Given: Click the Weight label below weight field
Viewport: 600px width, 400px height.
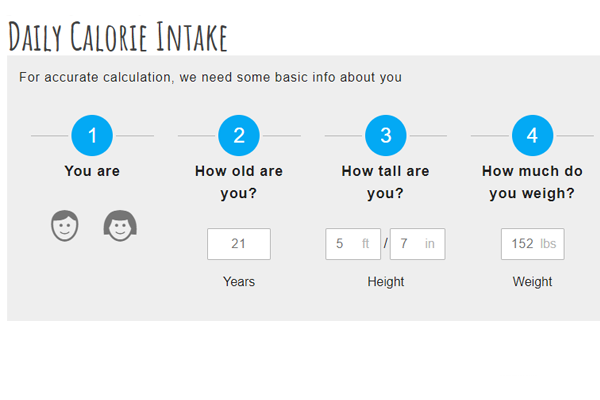Looking at the screenshot, I should coord(532,282).
